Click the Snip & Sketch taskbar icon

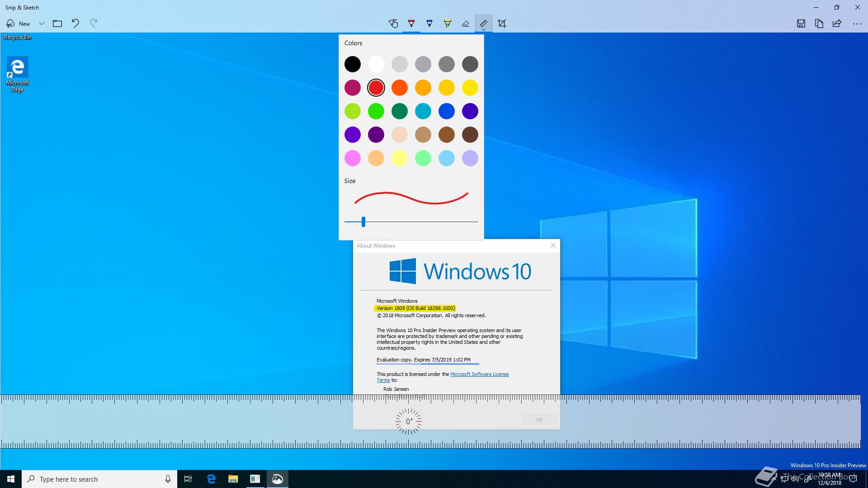[277, 479]
